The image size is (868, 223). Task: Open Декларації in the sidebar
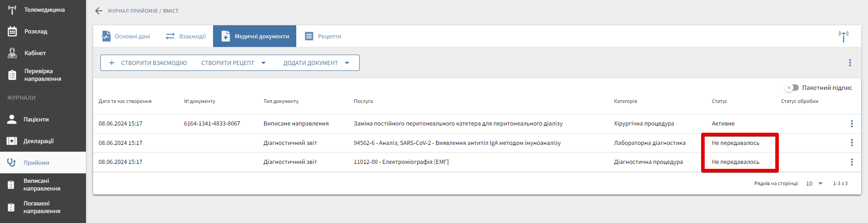coord(38,141)
